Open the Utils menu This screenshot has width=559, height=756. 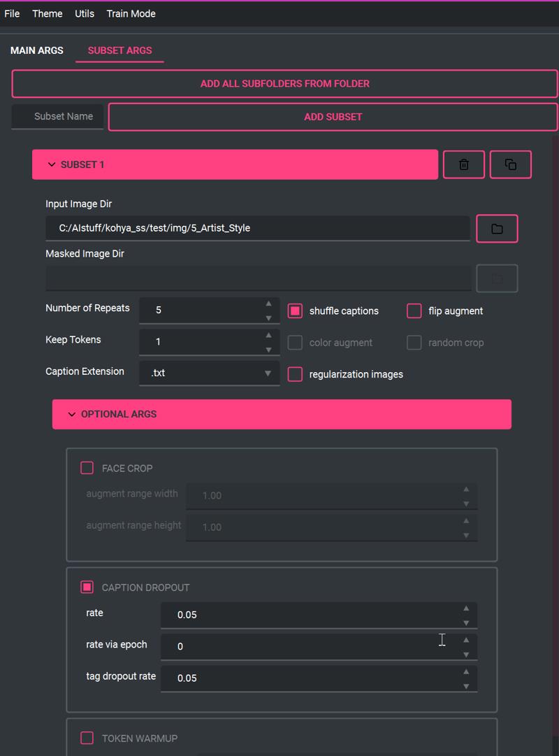85,13
